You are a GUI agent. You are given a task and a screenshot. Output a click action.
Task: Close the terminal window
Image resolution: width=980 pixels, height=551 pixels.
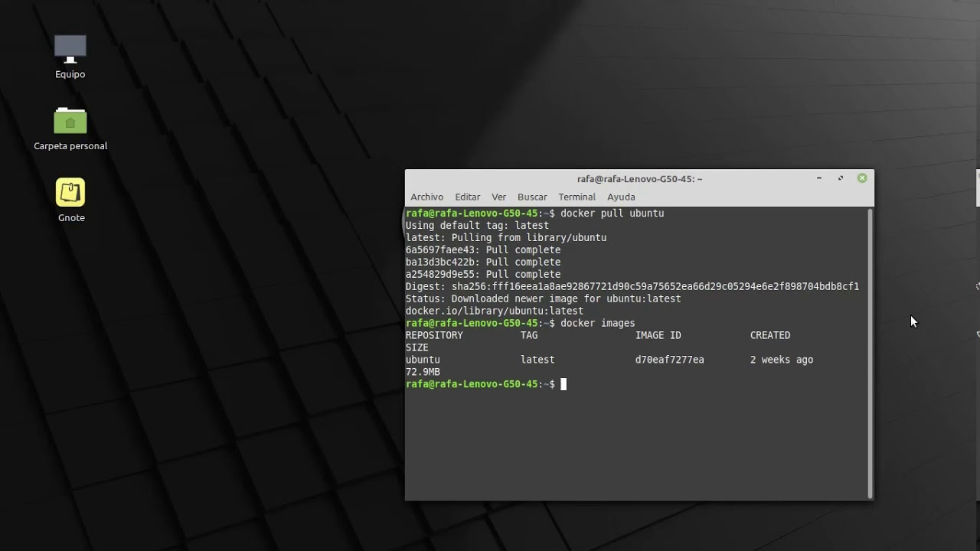coord(862,178)
